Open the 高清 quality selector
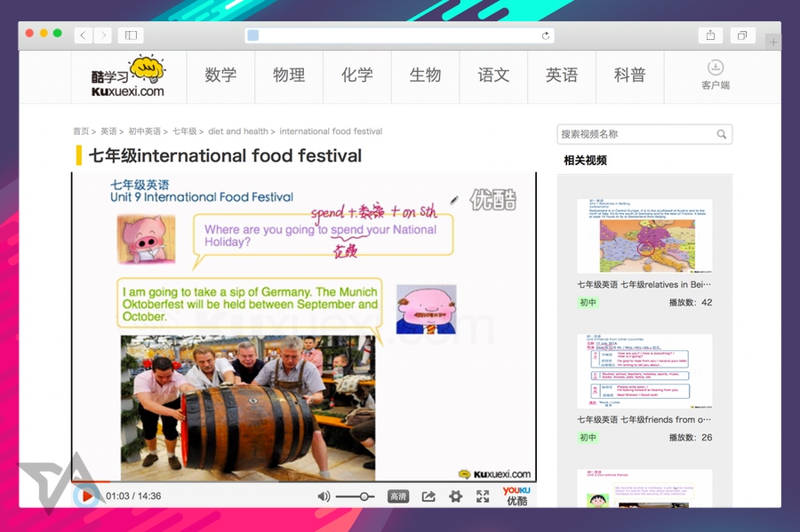This screenshot has width=800, height=532. (x=398, y=496)
